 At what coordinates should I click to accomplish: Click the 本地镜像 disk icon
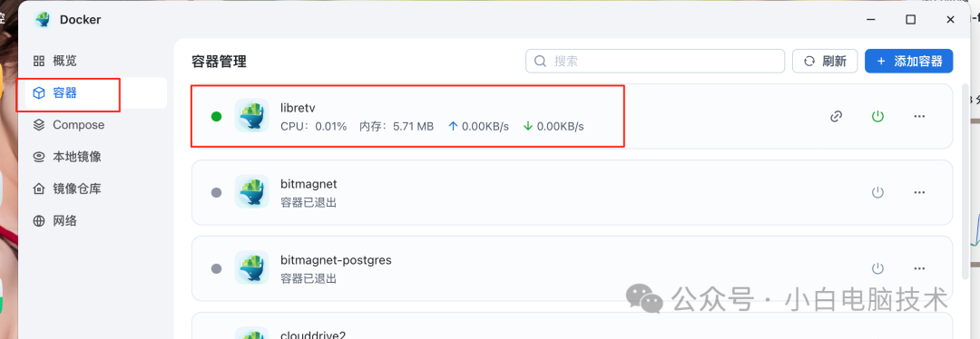(x=39, y=157)
